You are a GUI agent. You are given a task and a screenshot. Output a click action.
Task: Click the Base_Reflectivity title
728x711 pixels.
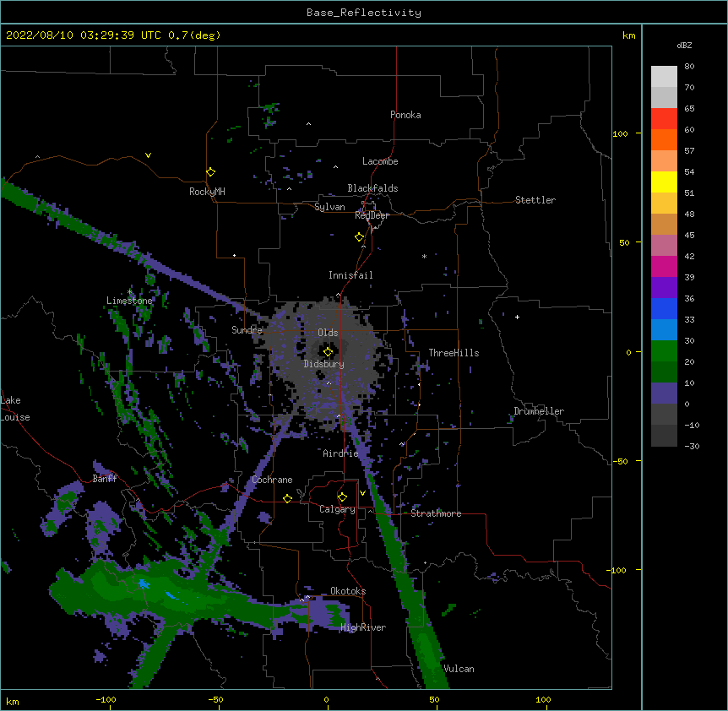pyautogui.click(x=364, y=13)
